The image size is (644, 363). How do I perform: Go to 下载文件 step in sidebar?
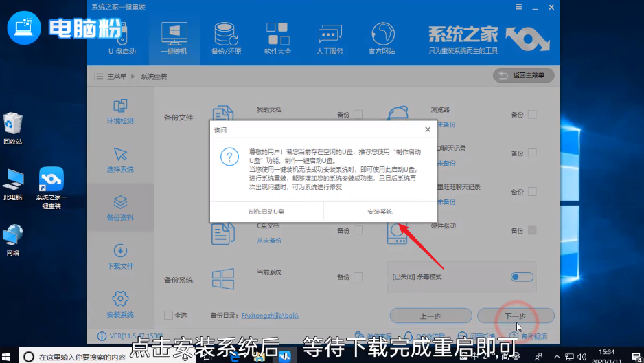click(x=120, y=257)
